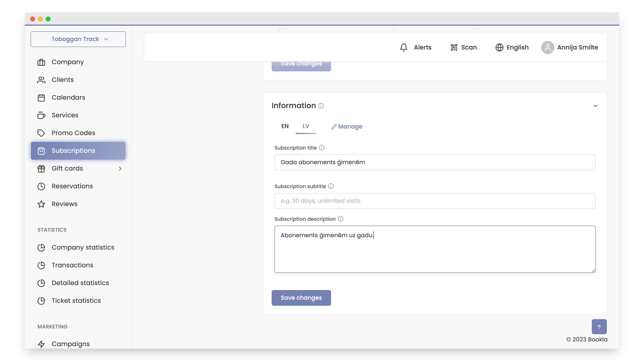644x361 pixels.
Task: Click the Manage languages link
Action: pos(347,127)
